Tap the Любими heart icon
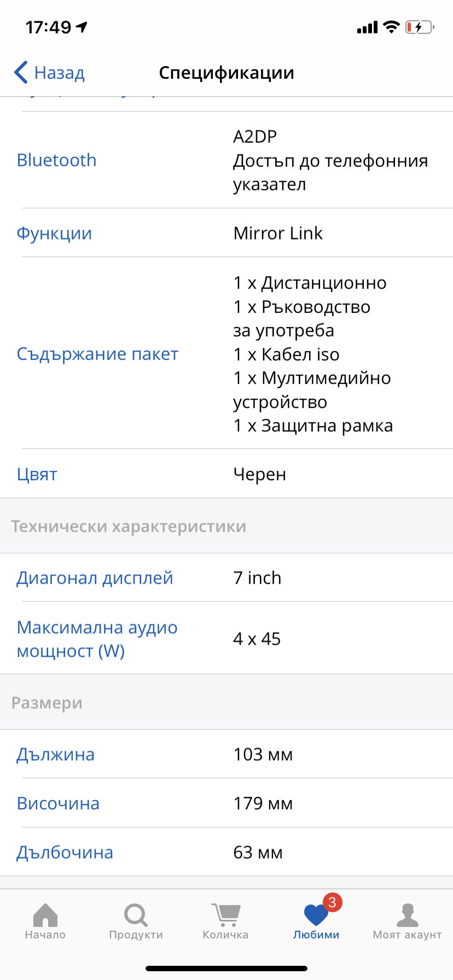The width and height of the screenshot is (453, 980). (315, 915)
